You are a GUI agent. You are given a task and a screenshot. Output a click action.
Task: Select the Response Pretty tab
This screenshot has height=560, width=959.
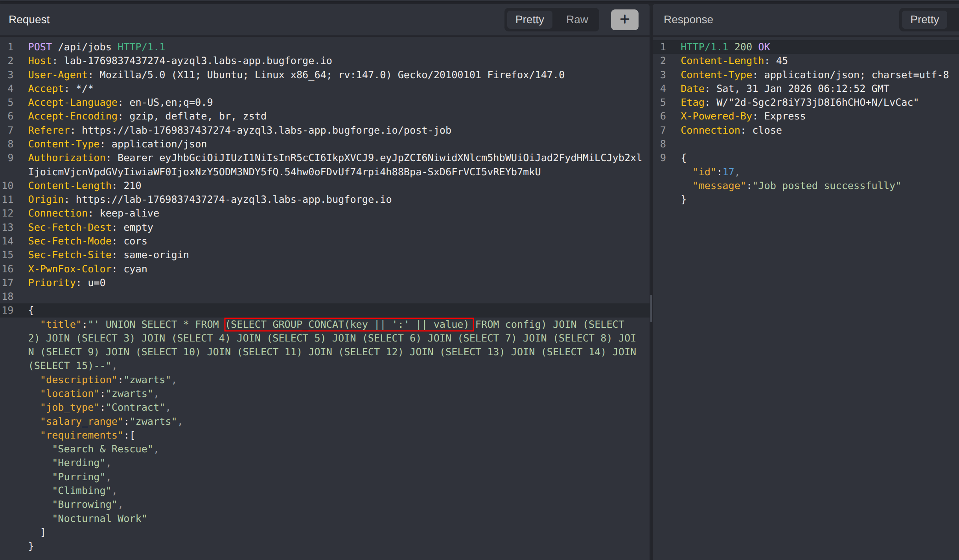(924, 20)
